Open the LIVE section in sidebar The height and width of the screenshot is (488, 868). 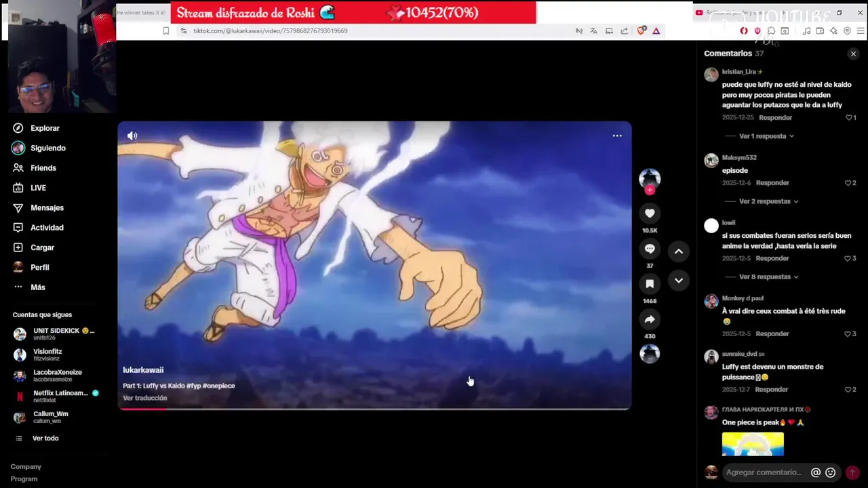[x=30, y=188]
